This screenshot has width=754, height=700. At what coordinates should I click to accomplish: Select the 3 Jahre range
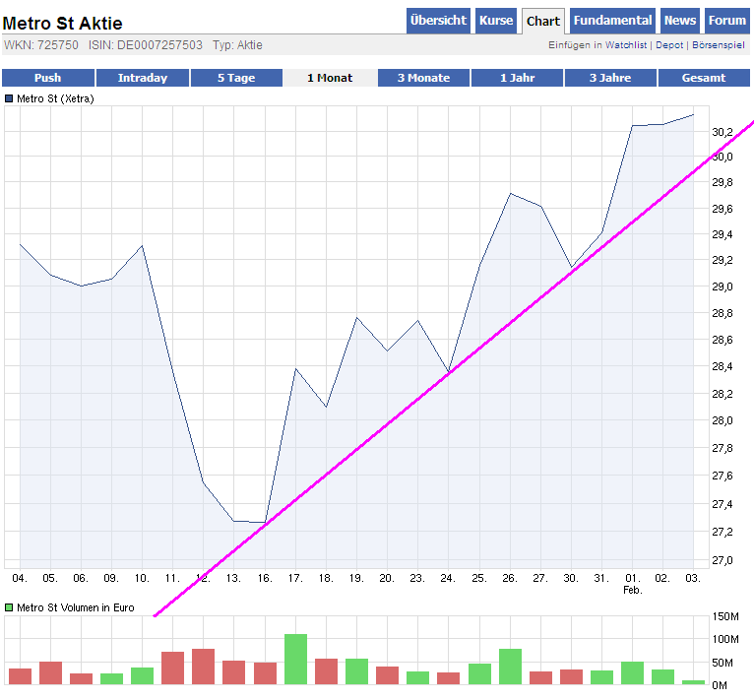610,78
